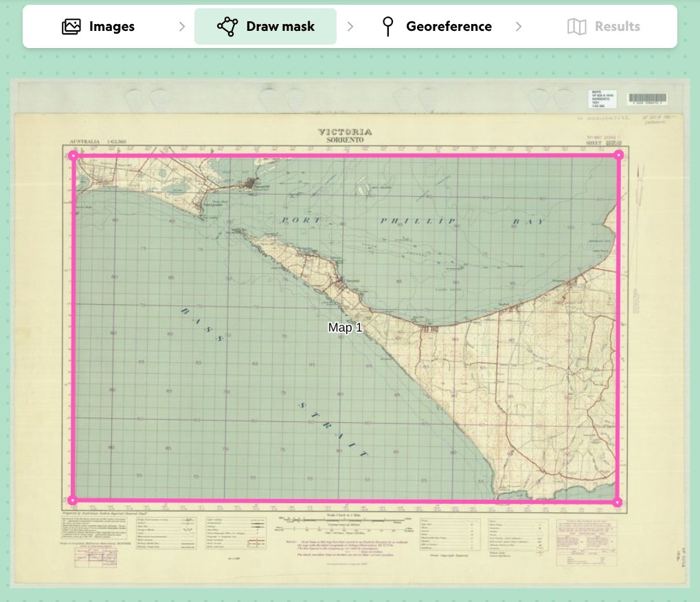Click the Images step icon
The width and height of the screenshot is (700, 602).
(x=71, y=27)
